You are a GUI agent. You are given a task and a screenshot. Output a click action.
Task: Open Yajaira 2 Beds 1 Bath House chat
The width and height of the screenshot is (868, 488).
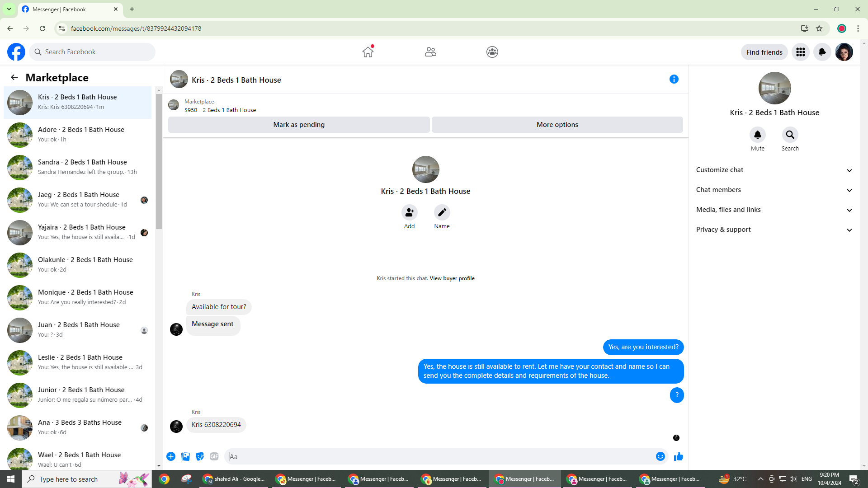[78, 232]
